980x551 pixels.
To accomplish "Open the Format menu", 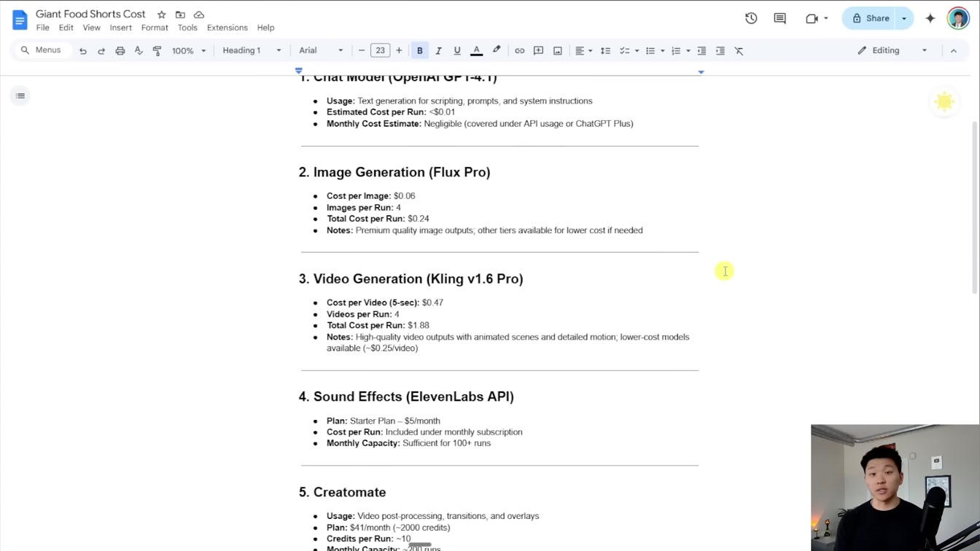I will 155,28.
